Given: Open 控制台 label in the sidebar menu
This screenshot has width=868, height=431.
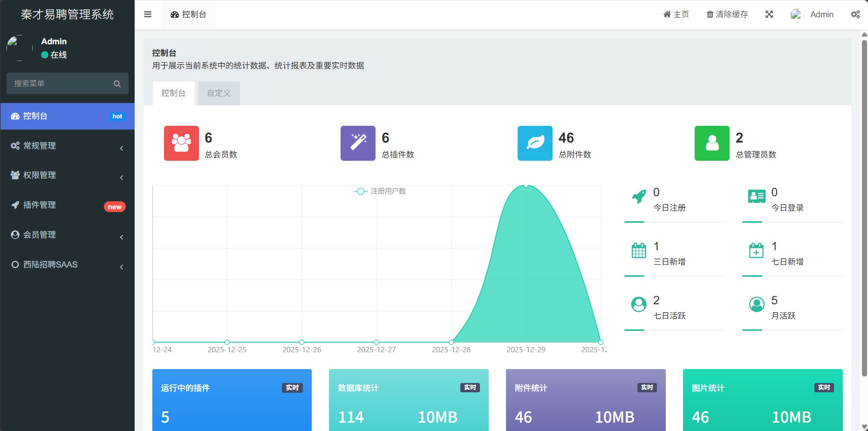Looking at the screenshot, I should point(35,116).
